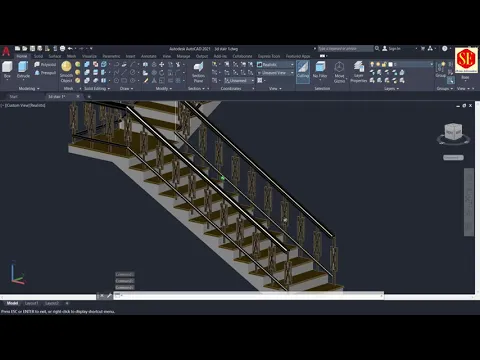This screenshot has width=480, height=360.
Task: Click the Section Plane tool
Action: 198,72
